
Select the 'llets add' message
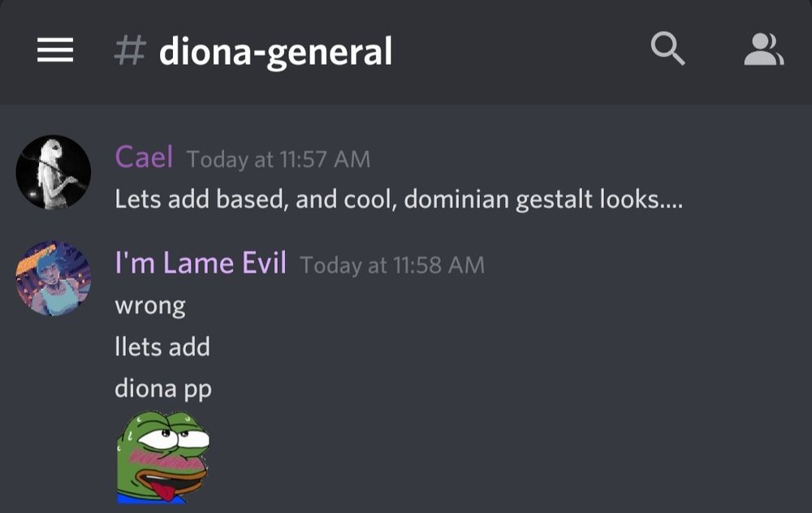162,347
